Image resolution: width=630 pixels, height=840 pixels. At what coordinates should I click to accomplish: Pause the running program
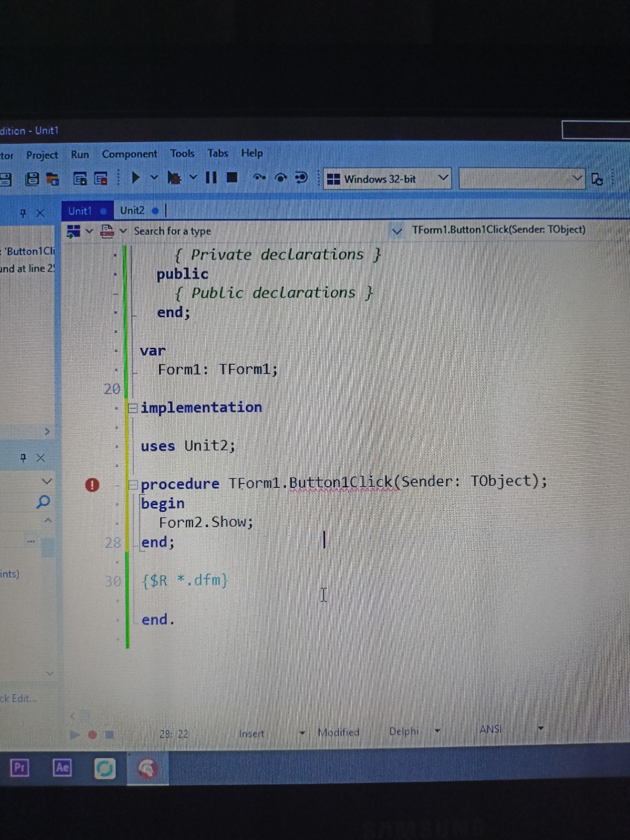pyautogui.click(x=211, y=178)
